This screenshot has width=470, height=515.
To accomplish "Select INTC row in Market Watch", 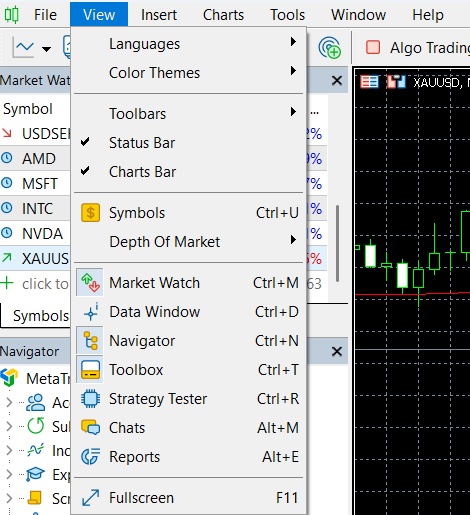I will point(35,209).
